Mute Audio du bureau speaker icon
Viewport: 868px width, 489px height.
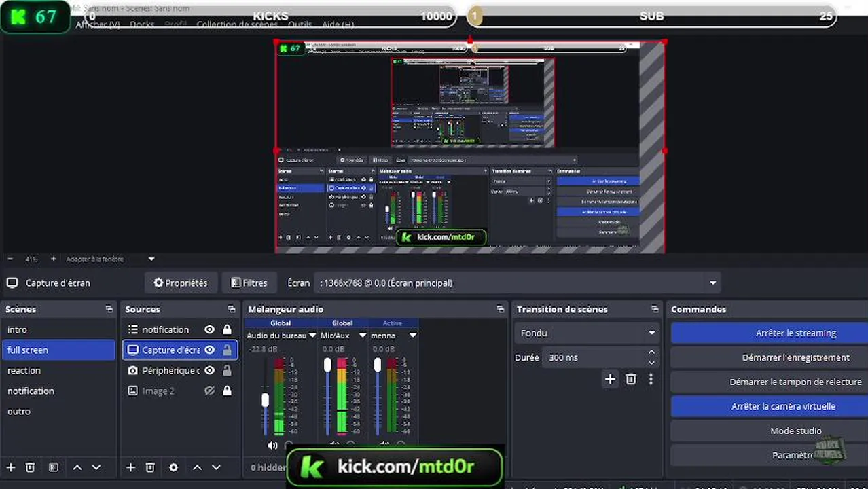(x=272, y=446)
